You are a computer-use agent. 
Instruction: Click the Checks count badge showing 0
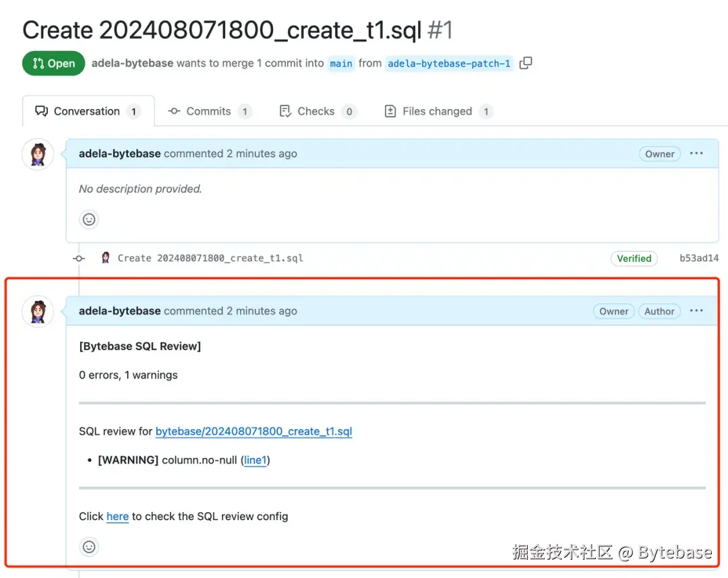(x=349, y=111)
